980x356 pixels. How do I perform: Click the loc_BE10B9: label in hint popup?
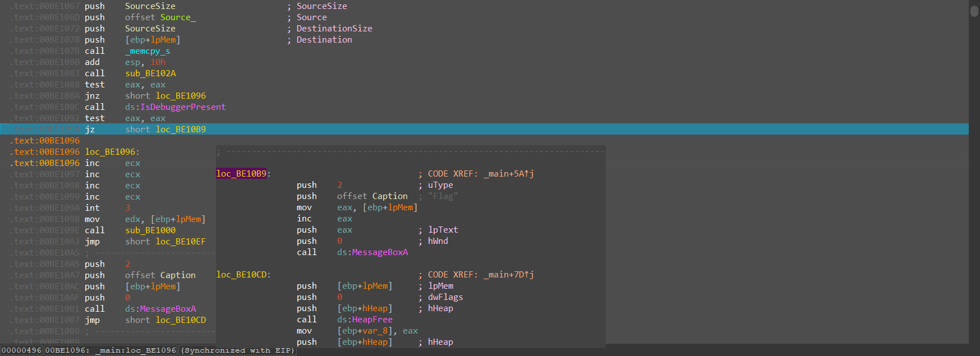tap(243, 174)
